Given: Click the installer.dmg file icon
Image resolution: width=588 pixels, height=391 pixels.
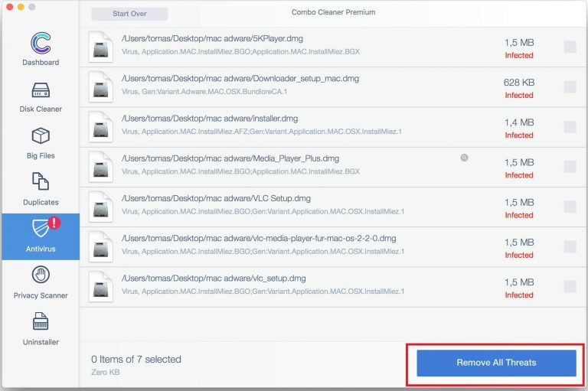Looking at the screenshot, I should tap(100, 127).
